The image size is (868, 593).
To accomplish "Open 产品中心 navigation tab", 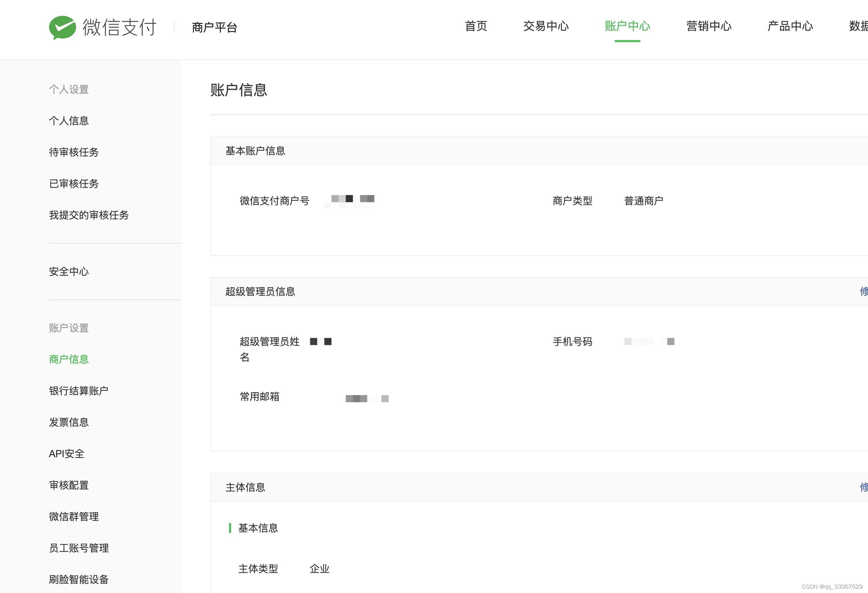I will 790,26.
